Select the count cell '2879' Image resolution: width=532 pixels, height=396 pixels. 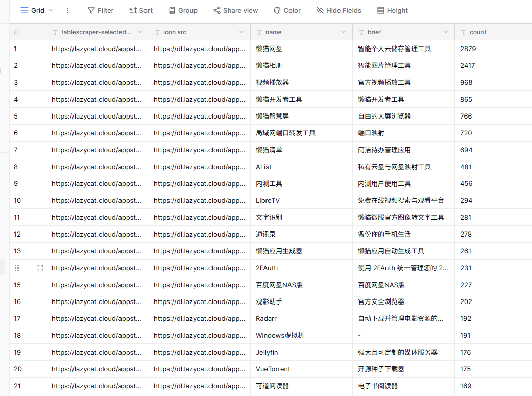click(493, 49)
